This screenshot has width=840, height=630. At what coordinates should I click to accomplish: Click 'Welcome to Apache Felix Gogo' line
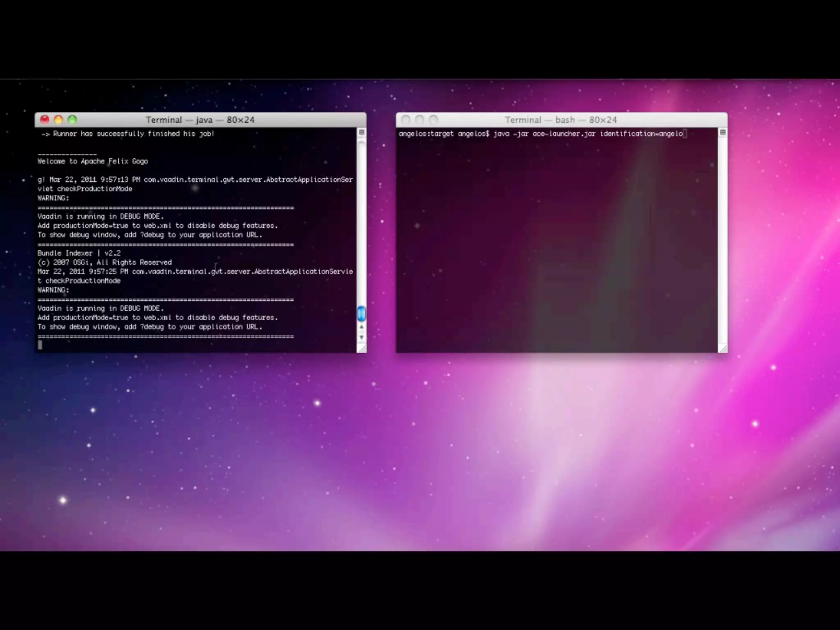pyautogui.click(x=93, y=161)
